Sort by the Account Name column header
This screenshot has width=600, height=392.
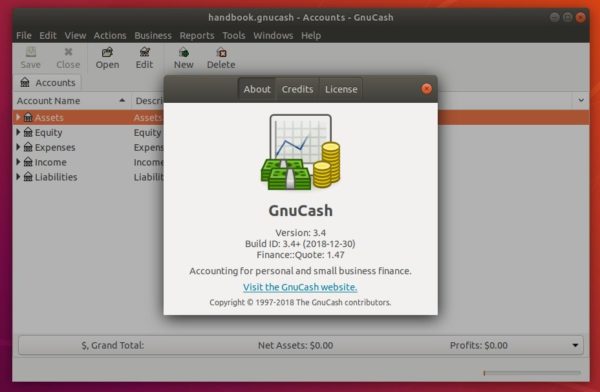(71, 101)
